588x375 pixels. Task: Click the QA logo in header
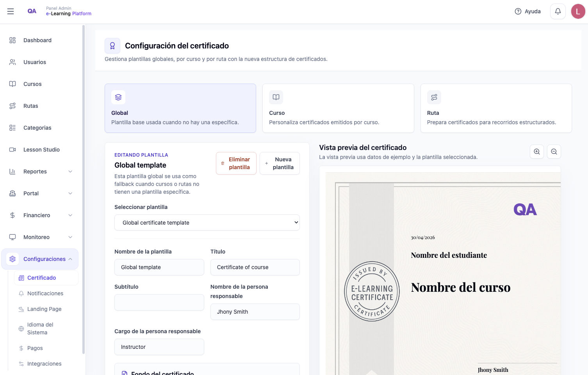point(32,11)
